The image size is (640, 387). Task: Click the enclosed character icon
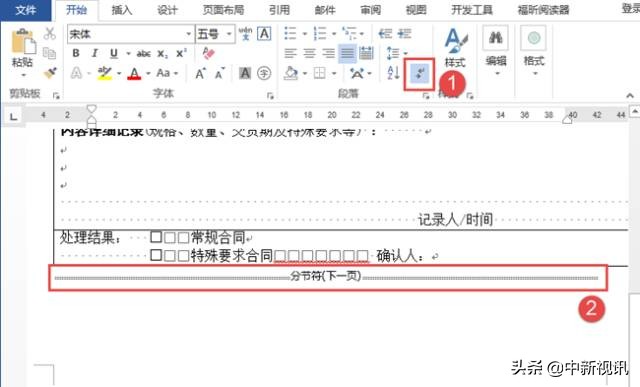tap(264, 73)
